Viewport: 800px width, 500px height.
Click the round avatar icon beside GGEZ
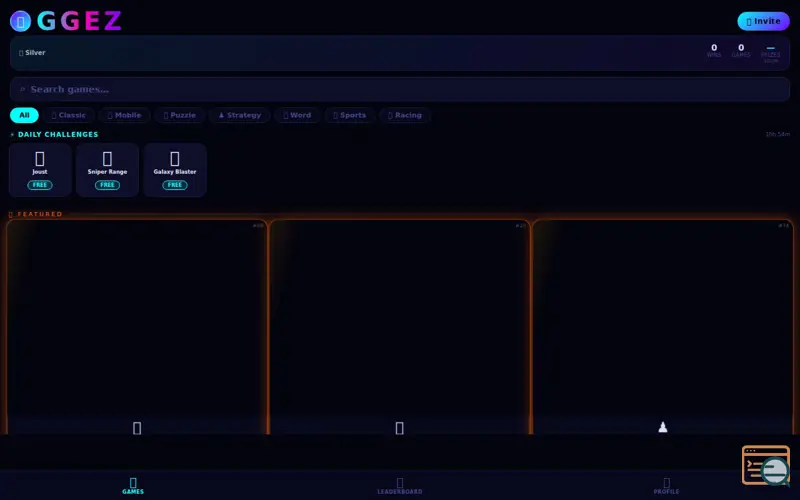coord(20,21)
